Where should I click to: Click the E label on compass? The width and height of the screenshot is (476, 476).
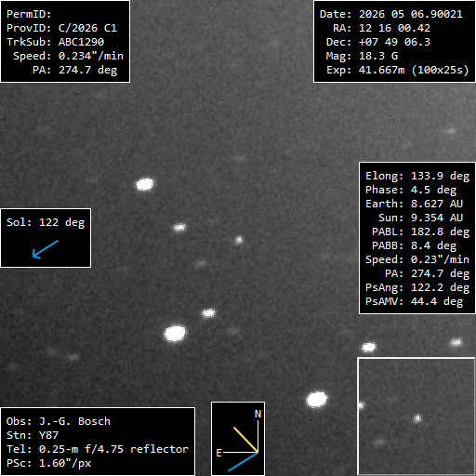(x=218, y=453)
